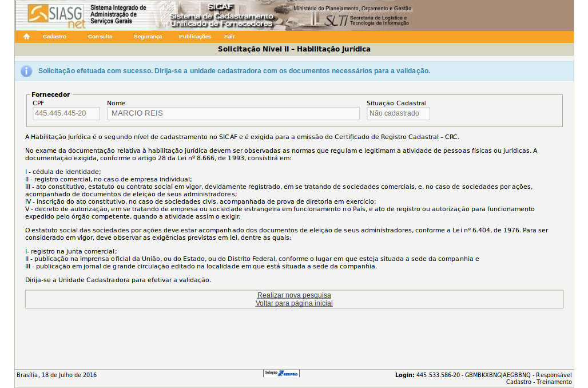Image resolution: width=588 pixels, height=388 pixels.
Task: Click the Sistema Integrado de Administração text
Action: 118,14
